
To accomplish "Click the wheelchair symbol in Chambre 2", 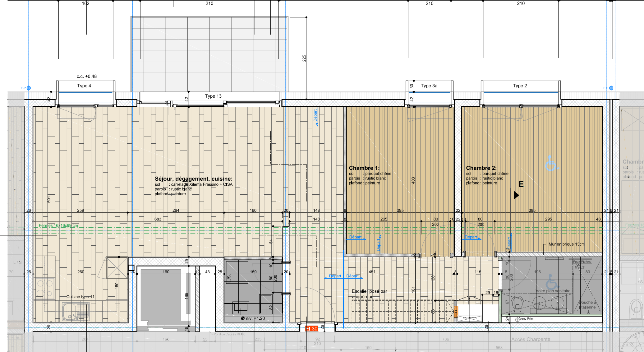I will (x=551, y=163).
